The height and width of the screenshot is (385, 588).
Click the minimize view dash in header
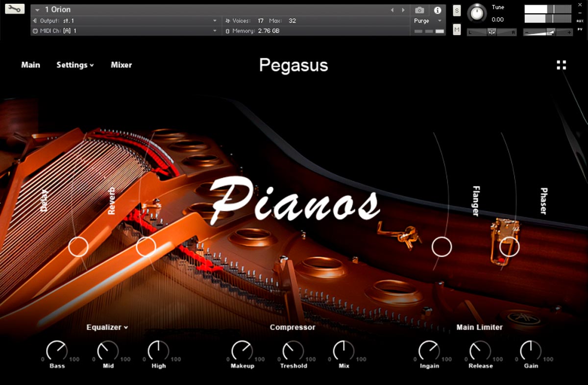pos(580,13)
